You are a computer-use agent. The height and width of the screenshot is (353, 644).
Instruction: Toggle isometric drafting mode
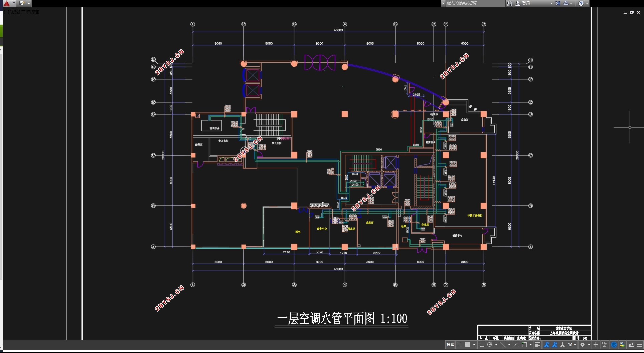[503, 345]
